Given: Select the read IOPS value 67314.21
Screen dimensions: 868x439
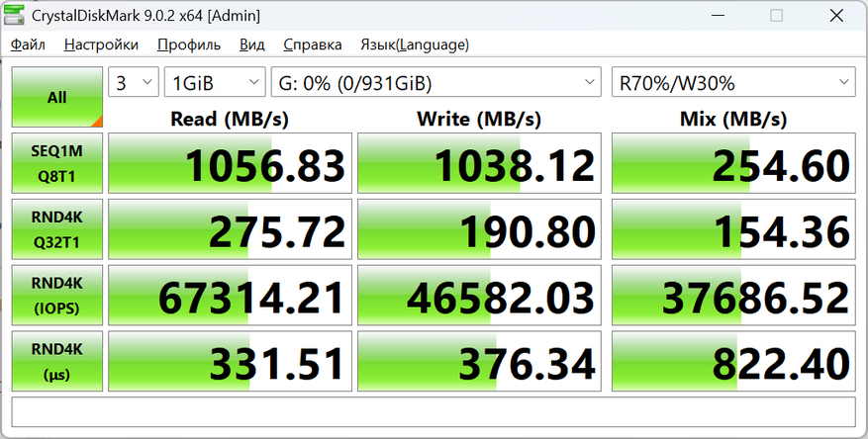Looking at the screenshot, I should click(x=231, y=296).
